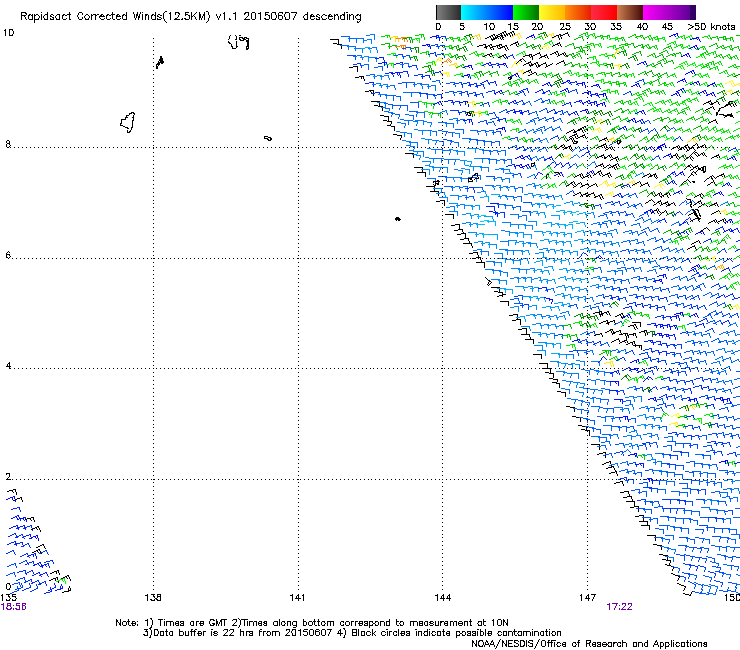The height and width of the screenshot is (650, 740).
Task: Click the small black island dot near 143E
Action: tap(398, 219)
